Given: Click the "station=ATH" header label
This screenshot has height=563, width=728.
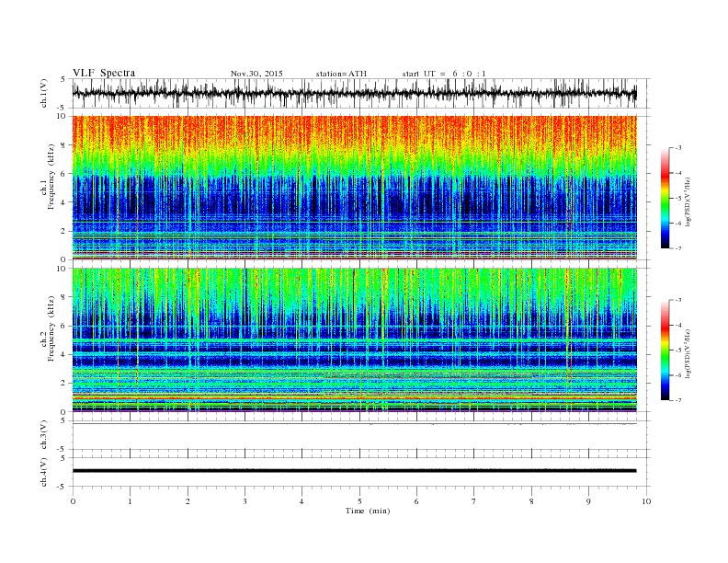Looking at the screenshot, I should [341, 74].
